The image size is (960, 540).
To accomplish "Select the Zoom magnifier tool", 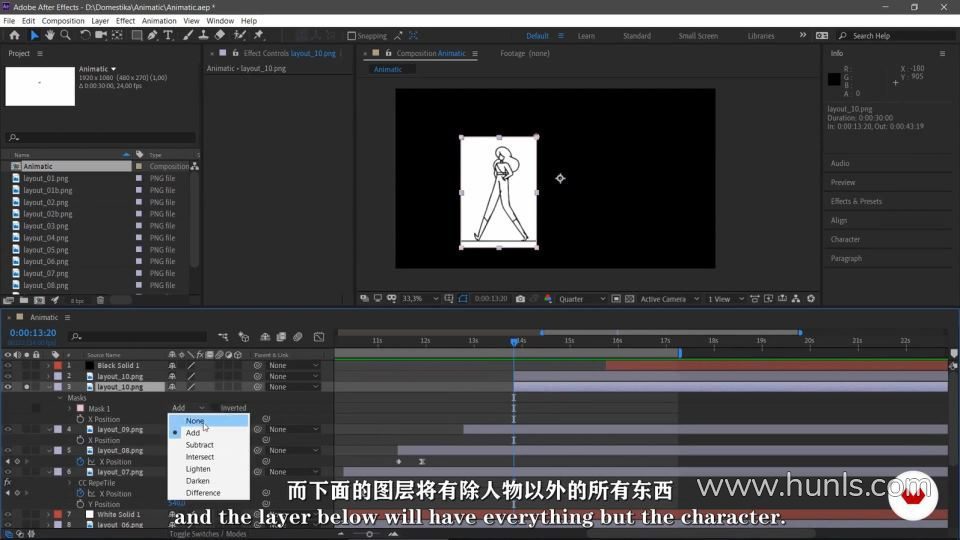I will pyautogui.click(x=65, y=36).
